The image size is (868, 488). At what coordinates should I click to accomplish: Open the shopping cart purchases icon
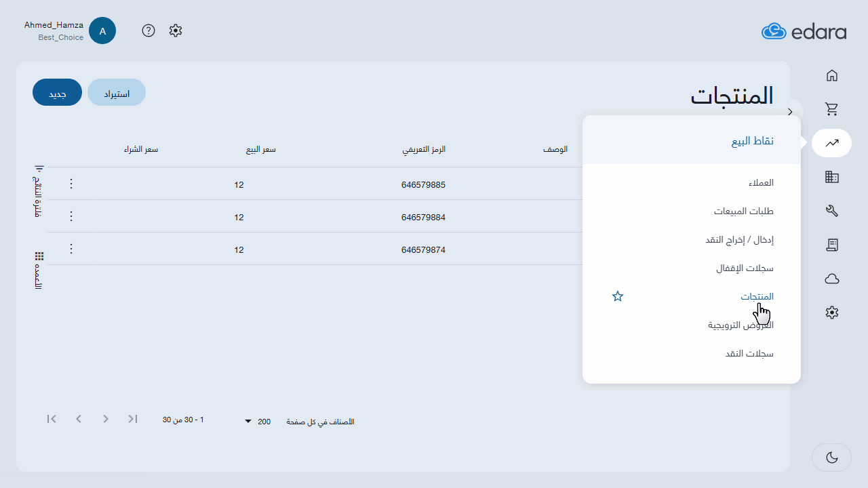832,108
